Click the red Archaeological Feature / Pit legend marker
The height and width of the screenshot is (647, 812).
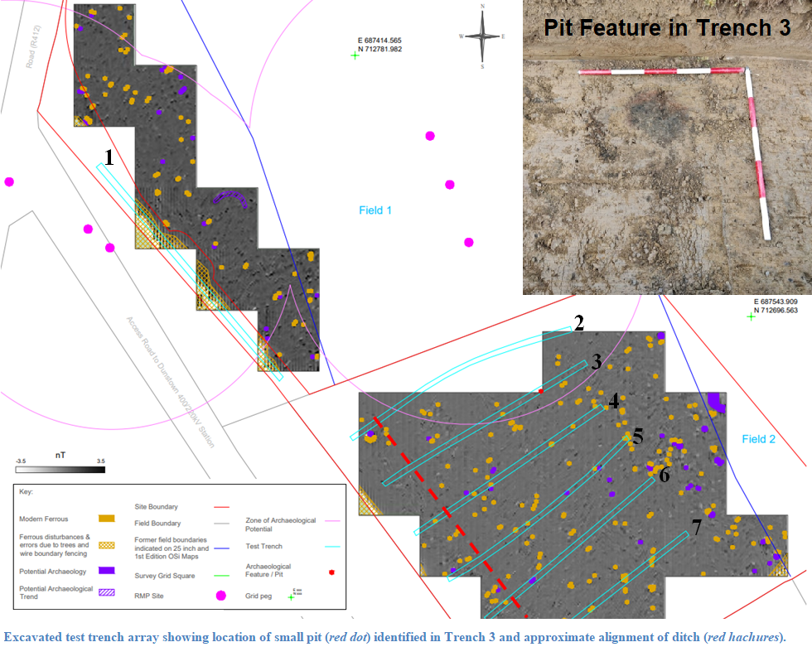click(x=331, y=572)
